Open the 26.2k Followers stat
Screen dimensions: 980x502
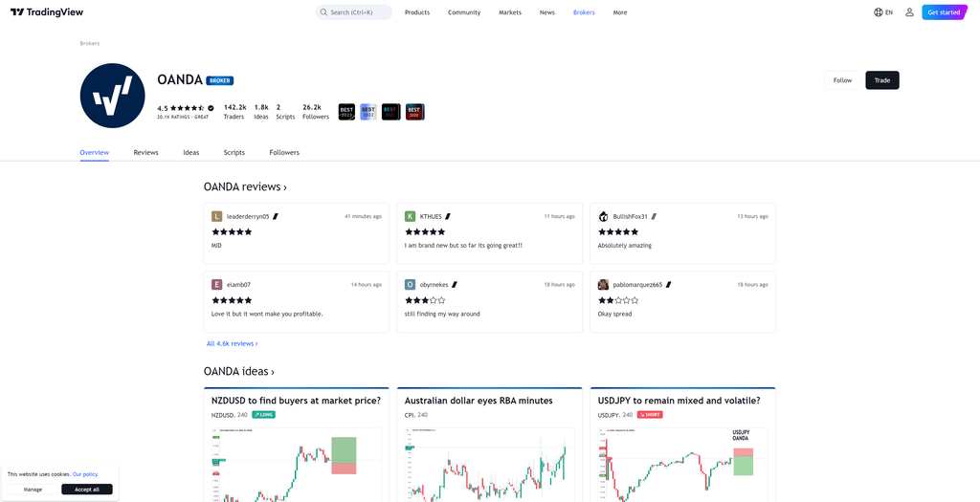[x=316, y=112]
